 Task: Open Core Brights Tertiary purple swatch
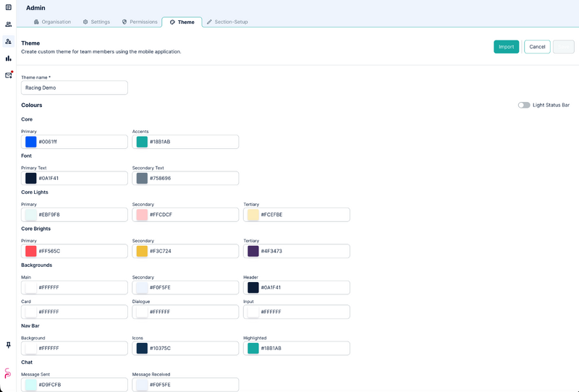253,251
